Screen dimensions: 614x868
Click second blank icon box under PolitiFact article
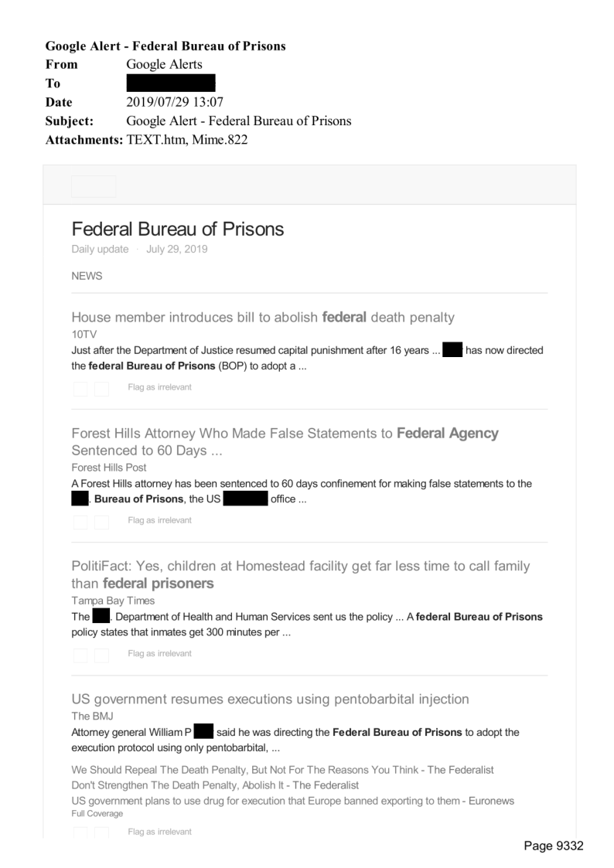coord(101,655)
